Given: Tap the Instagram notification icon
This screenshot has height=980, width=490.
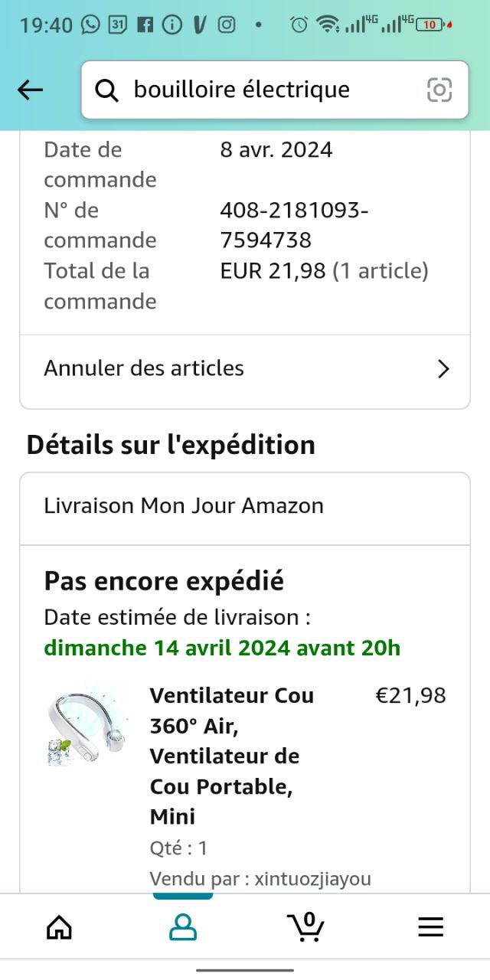Looking at the screenshot, I should coord(227,24).
